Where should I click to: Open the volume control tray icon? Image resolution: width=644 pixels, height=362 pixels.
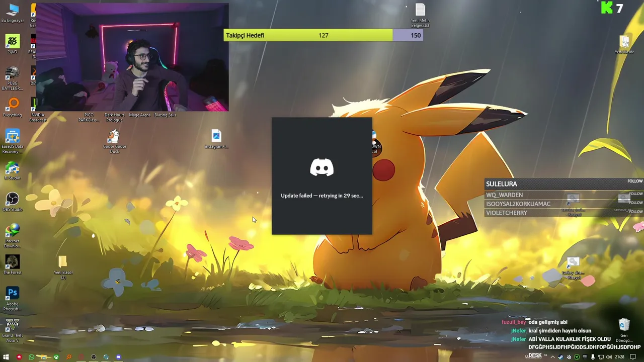click(609, 357)
